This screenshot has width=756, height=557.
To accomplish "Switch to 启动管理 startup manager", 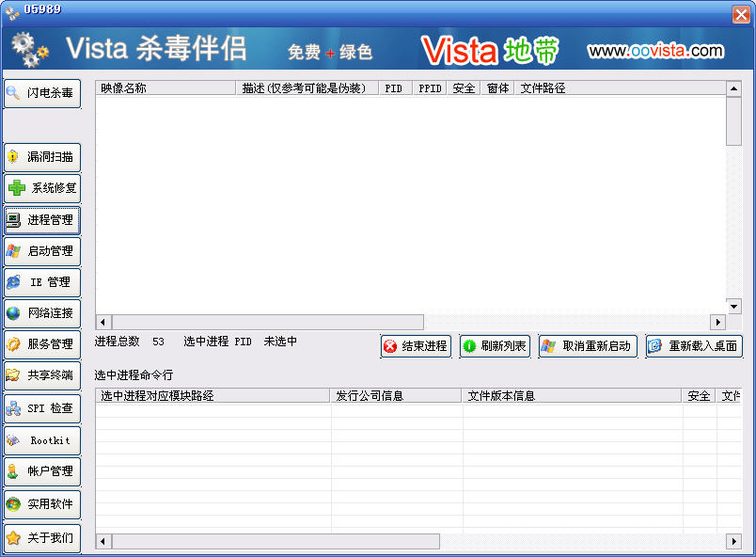I will 42,251.
